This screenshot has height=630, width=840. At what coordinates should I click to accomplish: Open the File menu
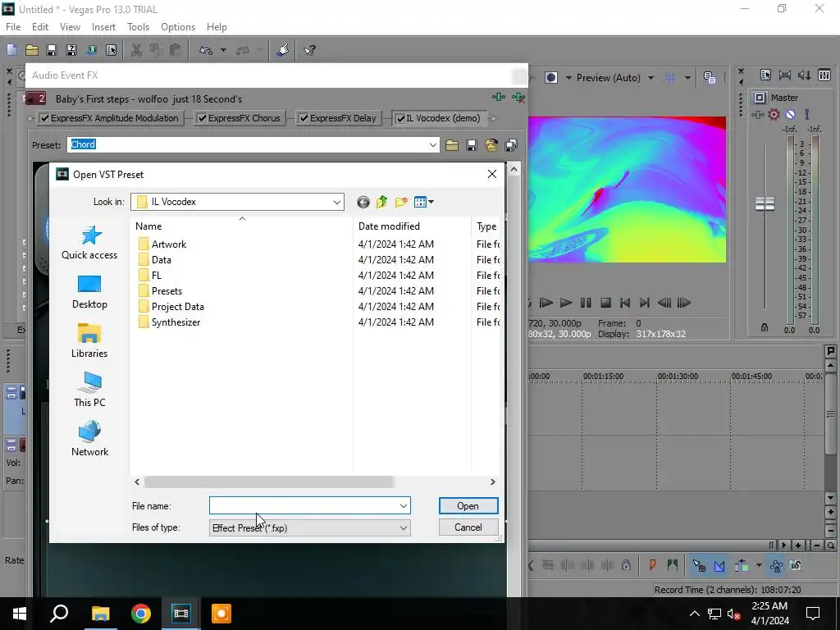coord(13,27)
